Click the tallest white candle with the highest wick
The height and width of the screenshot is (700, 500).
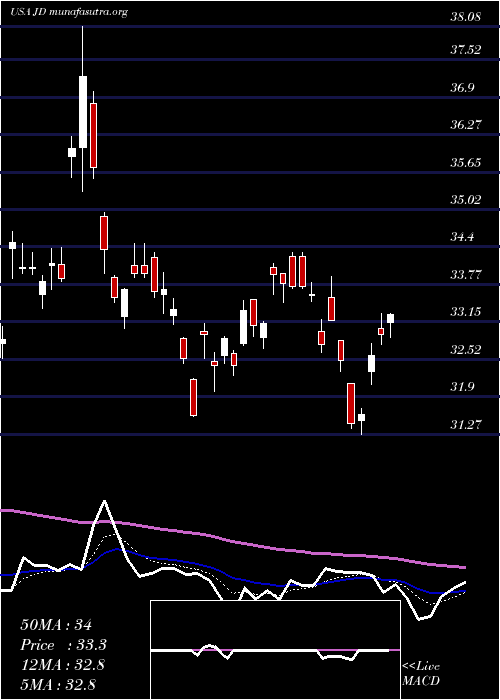83,112
